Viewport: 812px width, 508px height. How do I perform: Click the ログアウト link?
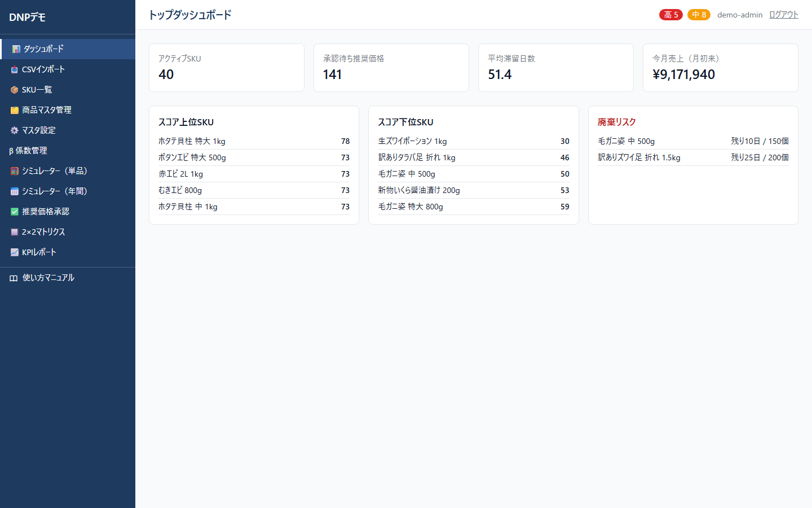click(x=784, y=15)
